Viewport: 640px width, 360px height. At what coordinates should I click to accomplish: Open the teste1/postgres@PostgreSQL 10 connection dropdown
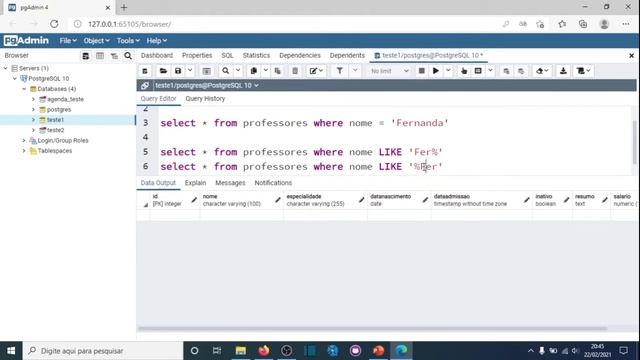207,85
